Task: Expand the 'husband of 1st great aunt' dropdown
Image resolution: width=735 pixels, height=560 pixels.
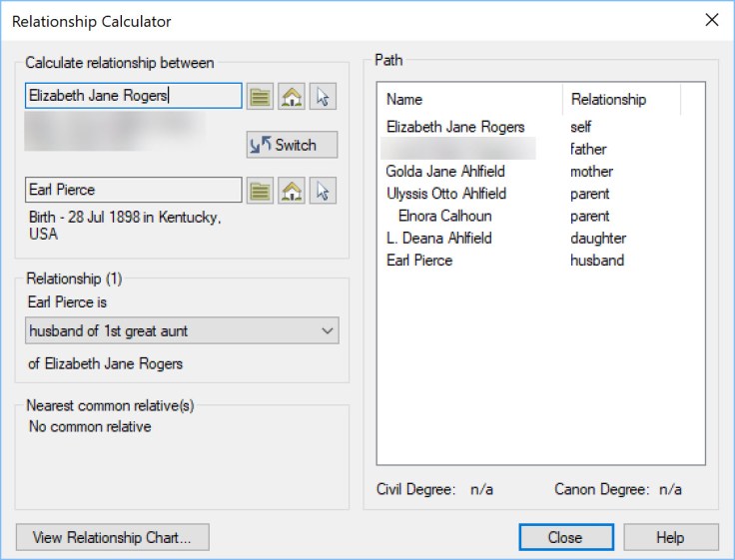Action: (328, 330)
